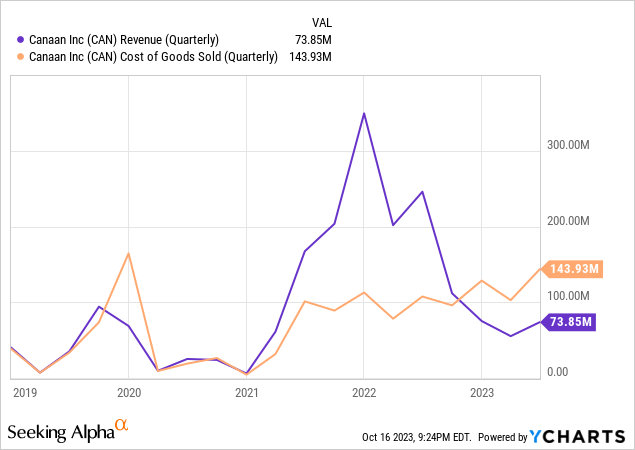635x450 pixels.
Task: Click the 2022 x-axis label
Action: click(x=363, y=393)
